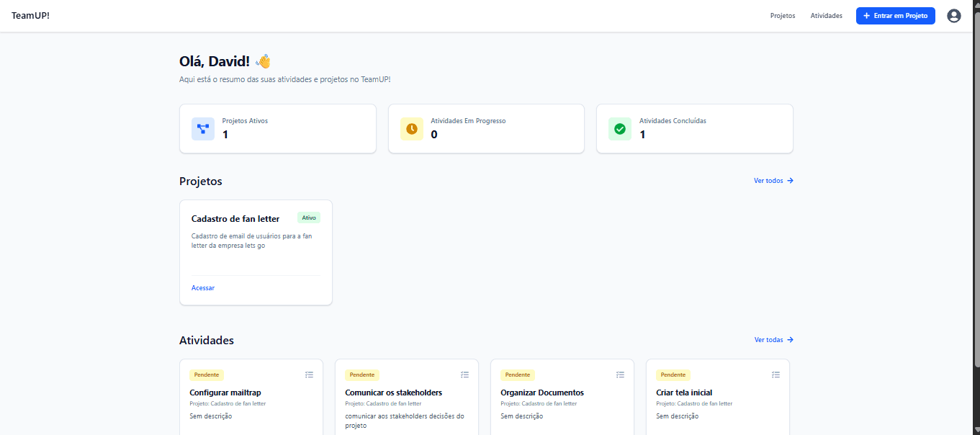Click the Cadastro de email project description
Image resolution: width=980 pixels, height=435 pixels.
[x=251, y=241]
